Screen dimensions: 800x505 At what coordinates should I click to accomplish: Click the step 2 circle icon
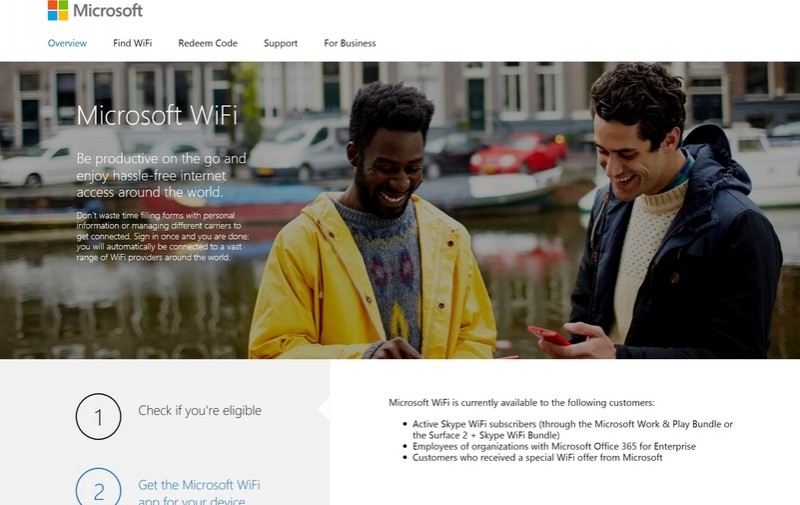pyautogui.click(x=98, y=487)
